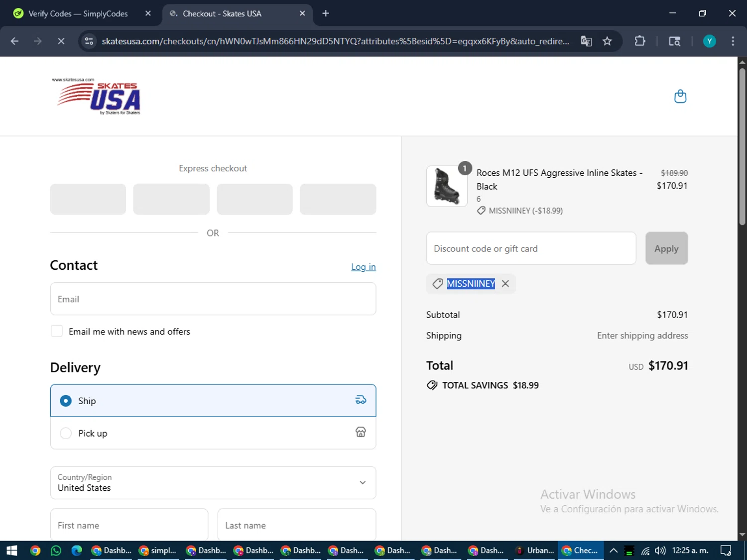Open the volume control in system tray
The width and height of the screenshot is (747, 560).
(x=660, y=551)
